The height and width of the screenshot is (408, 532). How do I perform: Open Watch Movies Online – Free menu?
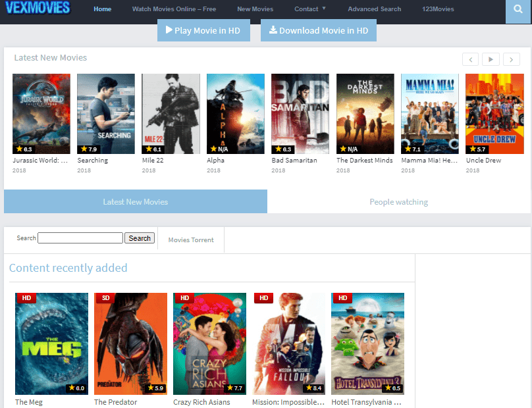[x=174, y=9]
